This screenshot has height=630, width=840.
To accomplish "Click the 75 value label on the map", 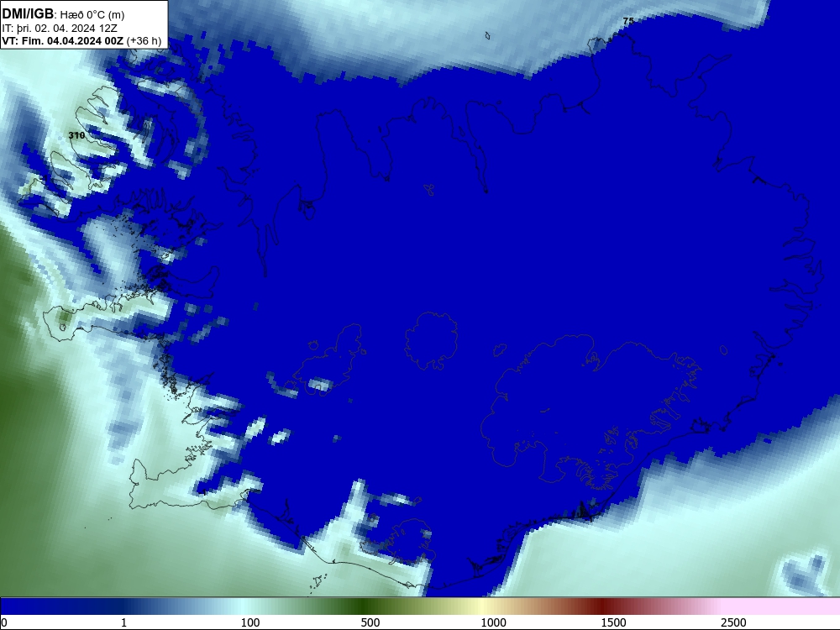I will click(628, 22).
